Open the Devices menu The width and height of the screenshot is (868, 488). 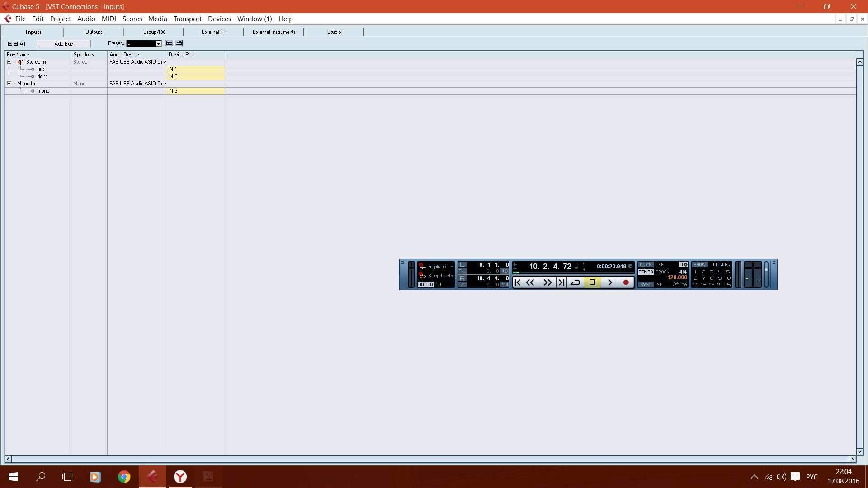pyautogui.click(x=219, y=19)
